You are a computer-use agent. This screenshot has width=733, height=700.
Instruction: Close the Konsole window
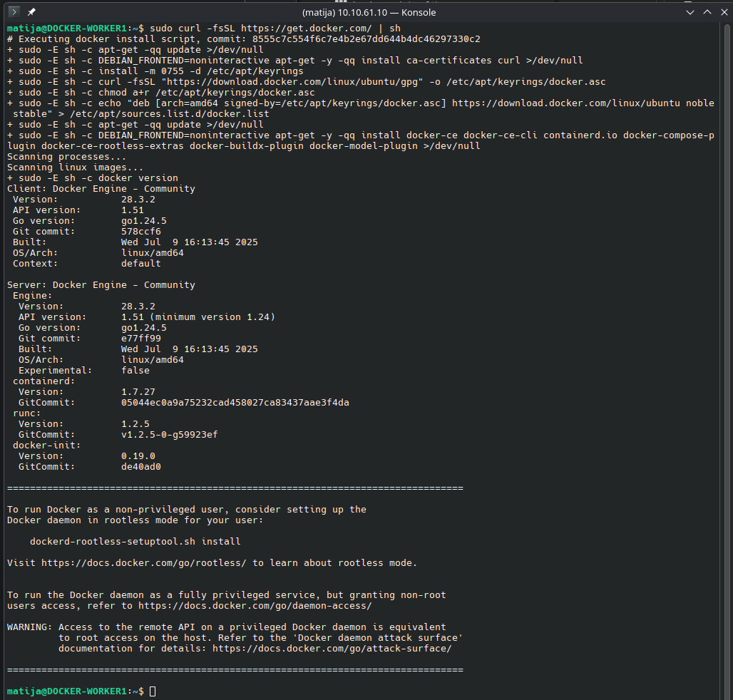pyautogui.click(x=724, y=12)
